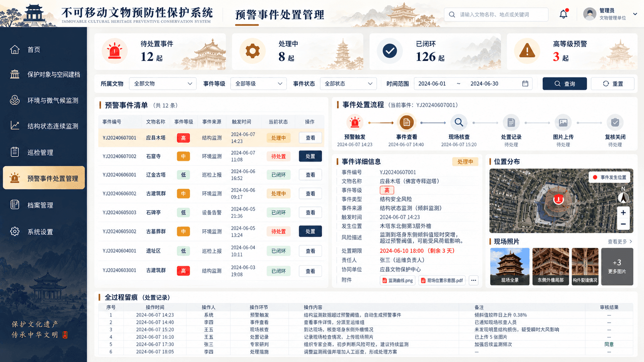Click the start date 2024-06-01 field
The height and width of the screenshot is (362, 644).
pos(432,83)
